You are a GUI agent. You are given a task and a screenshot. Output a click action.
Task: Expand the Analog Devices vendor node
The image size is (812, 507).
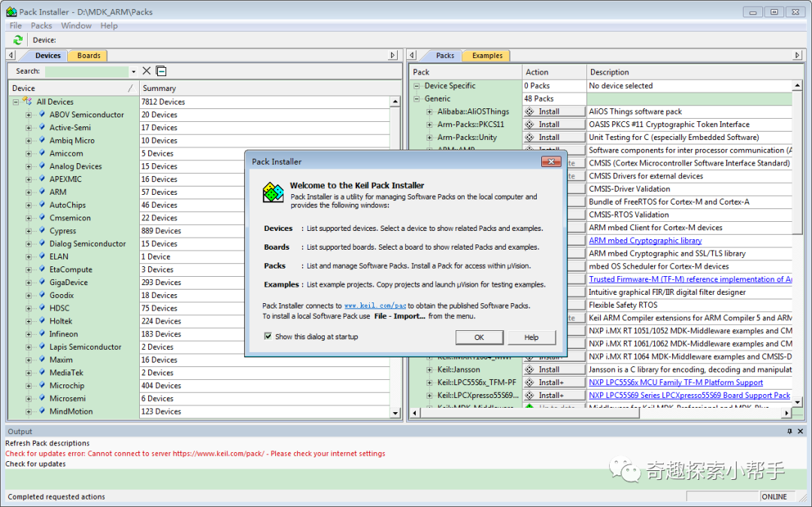(x=29, y=166)
